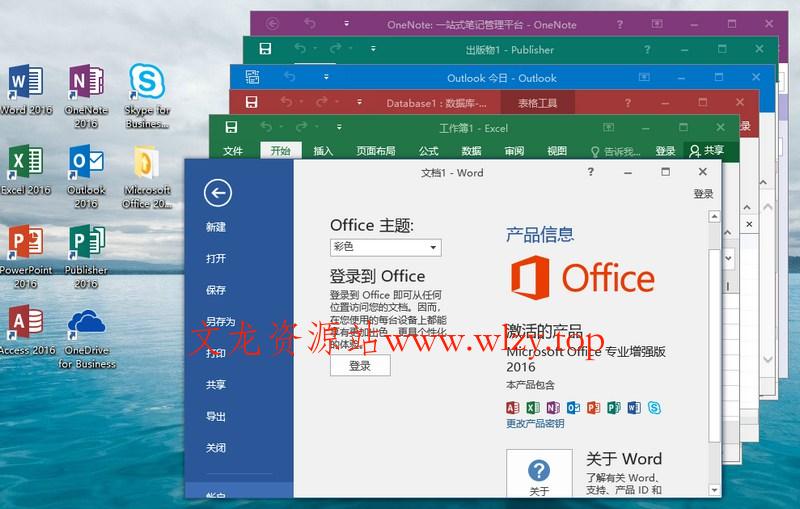The height and width of the screenshot is (509, 800).
Task: Click the 更改产品密钥 link
Action: (535, 423)
